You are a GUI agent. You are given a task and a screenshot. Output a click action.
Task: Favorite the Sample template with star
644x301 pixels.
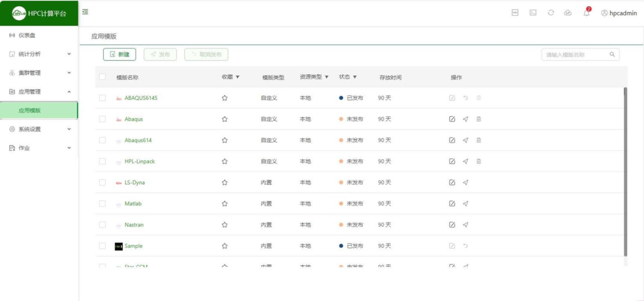[x=225, y=246]
